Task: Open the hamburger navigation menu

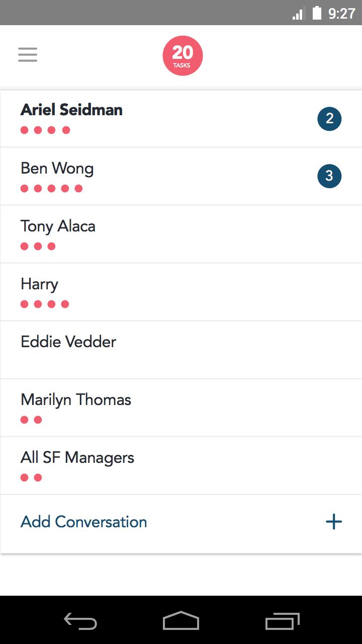Action: 28,54
